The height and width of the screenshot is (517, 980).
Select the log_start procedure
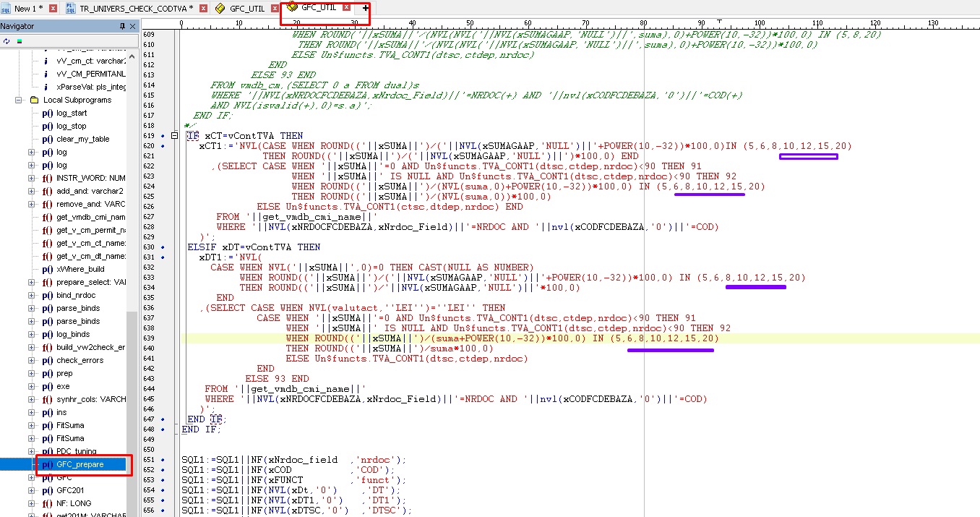71,113
